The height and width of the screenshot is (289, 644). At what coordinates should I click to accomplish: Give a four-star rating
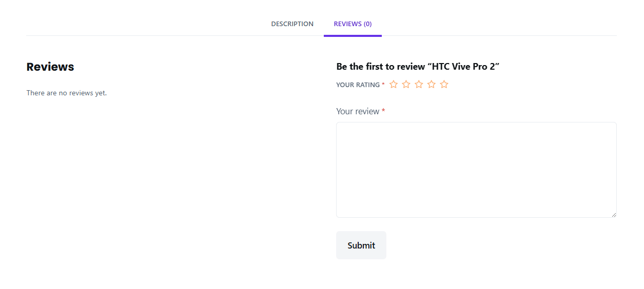pyautogui.click(x=432, y=85)
